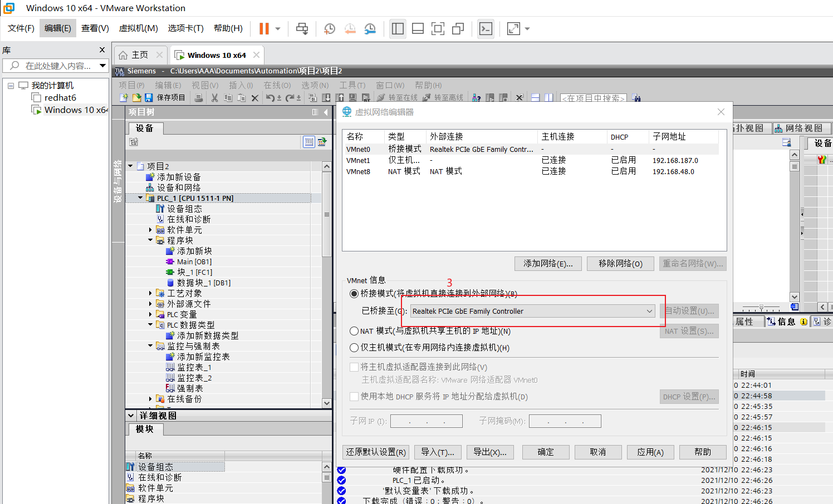
Task: Open the VMware 虚拟机(M) menu
Action: [x=139, y=28]
